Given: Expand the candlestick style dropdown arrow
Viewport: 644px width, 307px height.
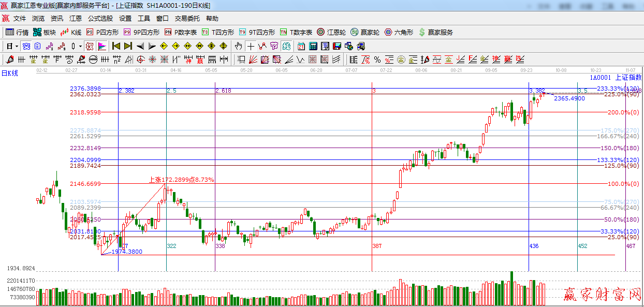Looking at the screenshot, I should click(x=80, y=46).
